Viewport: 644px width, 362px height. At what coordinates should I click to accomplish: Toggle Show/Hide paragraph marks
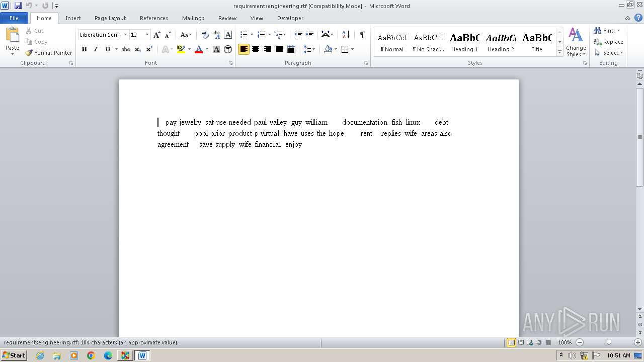tap(362, 35)
